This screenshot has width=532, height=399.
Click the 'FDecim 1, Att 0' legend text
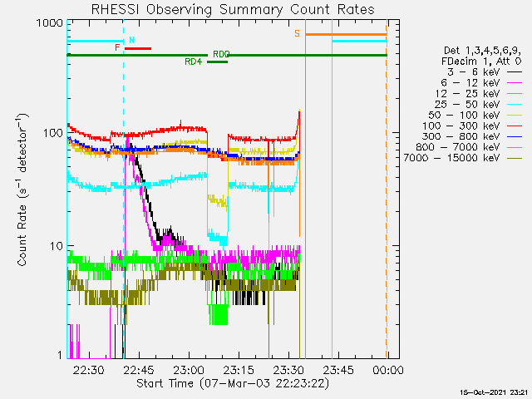tap(481, 62)
